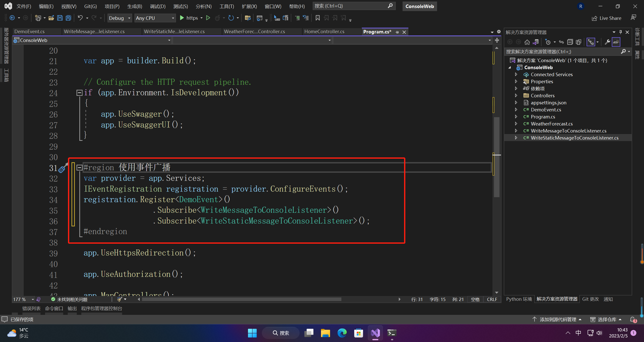Toggle the nested files view button in Solution Explorer
This screenshot has height=342, width=644.
click(591, 42)
